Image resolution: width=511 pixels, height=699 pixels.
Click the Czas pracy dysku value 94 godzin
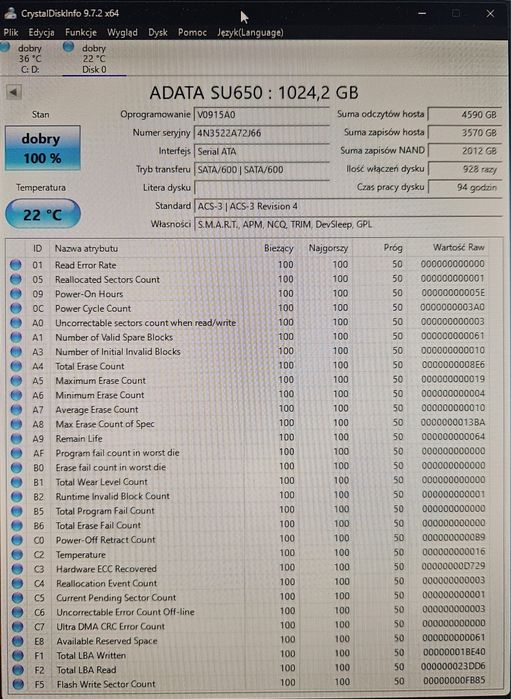coord(465,188)
